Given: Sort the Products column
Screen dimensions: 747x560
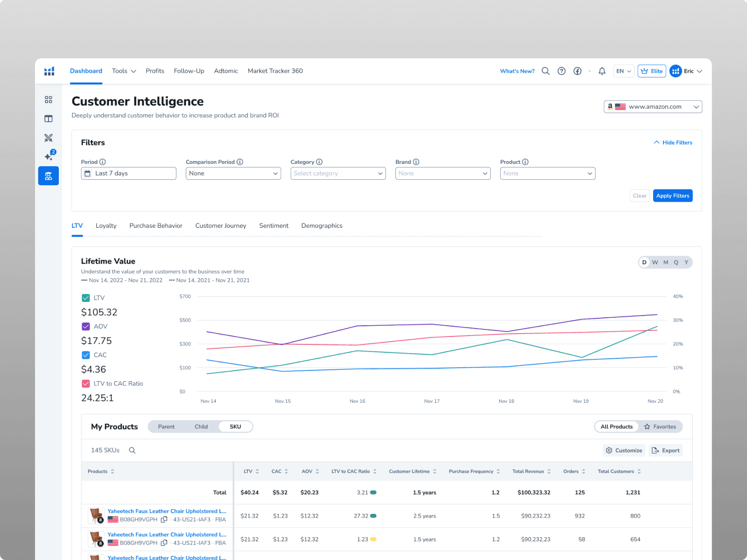Looking at the screenshot, I should pyautogui.click(x=113, y=471).
